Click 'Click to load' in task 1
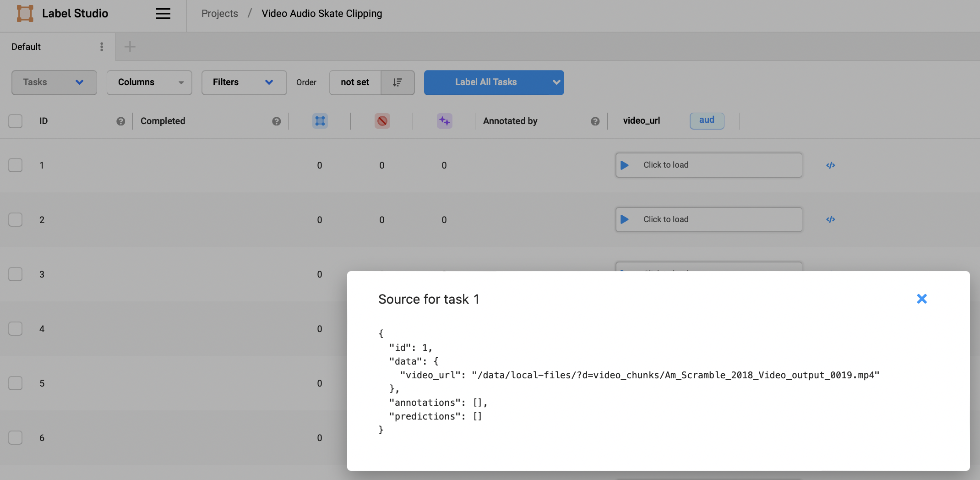980x480 pixels. coord(666,165)
